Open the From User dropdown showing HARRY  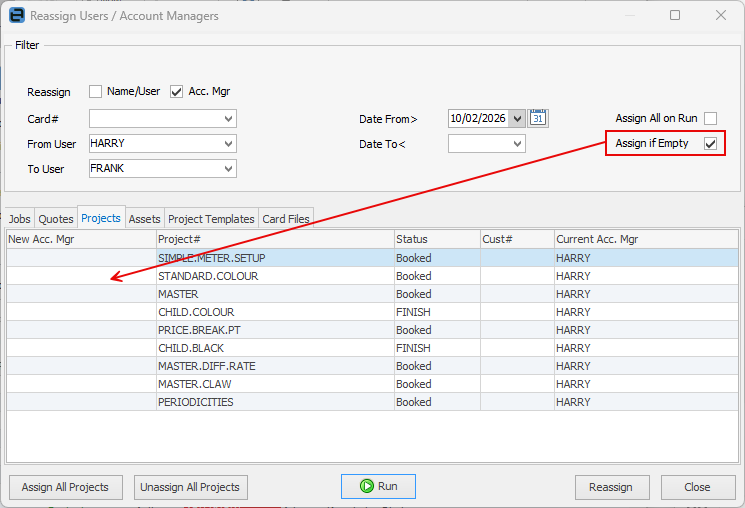pos(229,144)
